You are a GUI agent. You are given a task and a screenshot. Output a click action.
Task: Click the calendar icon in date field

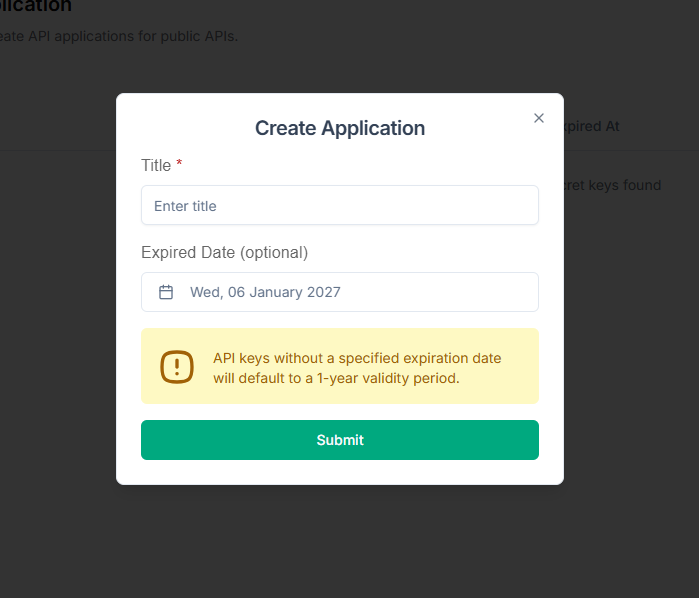click(167, 292)
